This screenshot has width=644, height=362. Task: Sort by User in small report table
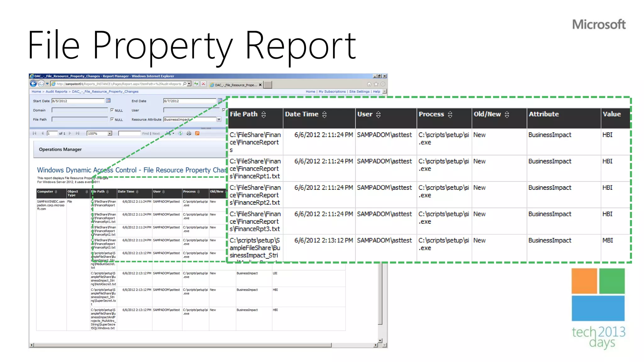[x=164, y=192]
